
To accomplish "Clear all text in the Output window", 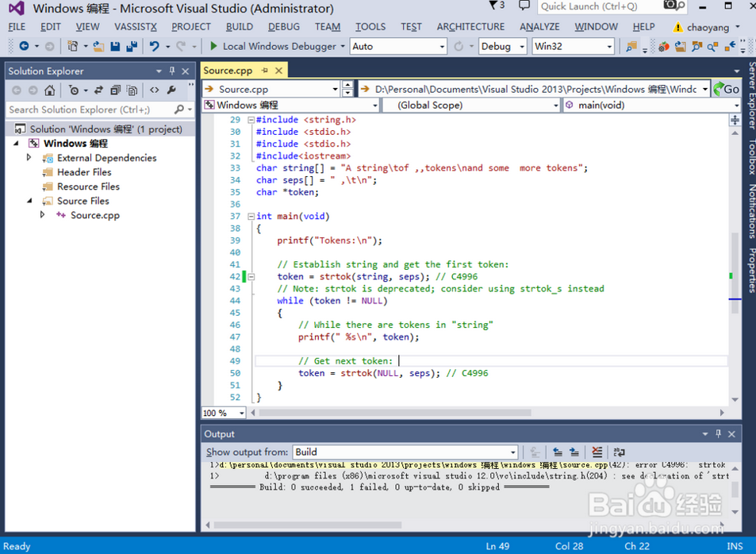I will pyautogui.click(x=597, y=452).
